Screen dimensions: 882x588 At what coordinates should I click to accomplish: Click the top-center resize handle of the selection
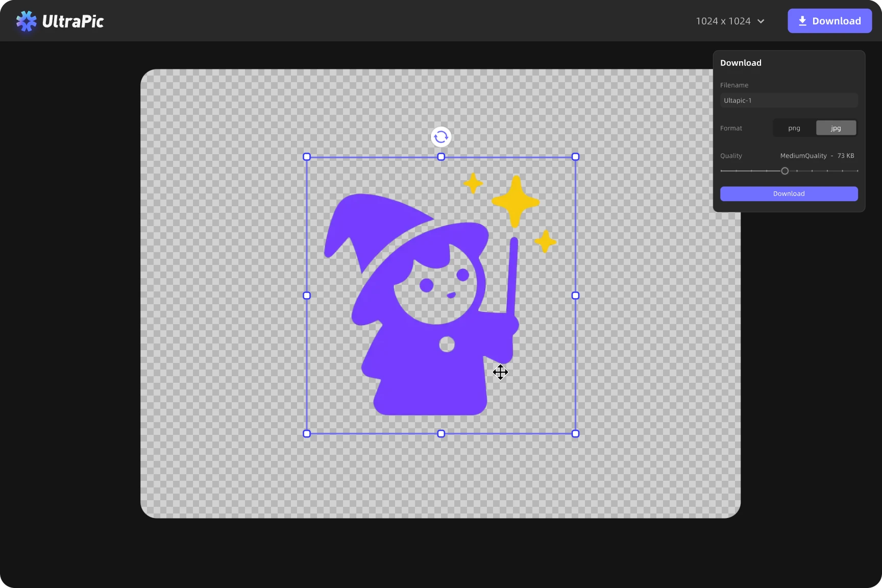point(441,157)
